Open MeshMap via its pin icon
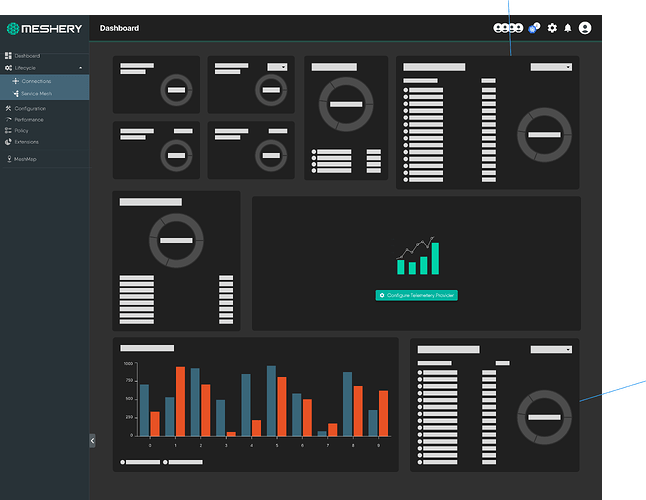 pyautogui.click(x=9, y=159)
